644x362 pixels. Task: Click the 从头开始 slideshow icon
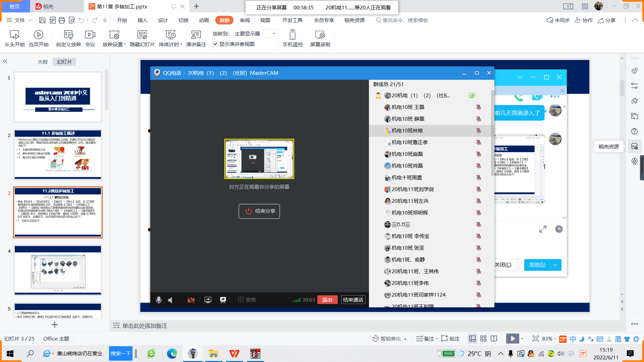[14, 35]
